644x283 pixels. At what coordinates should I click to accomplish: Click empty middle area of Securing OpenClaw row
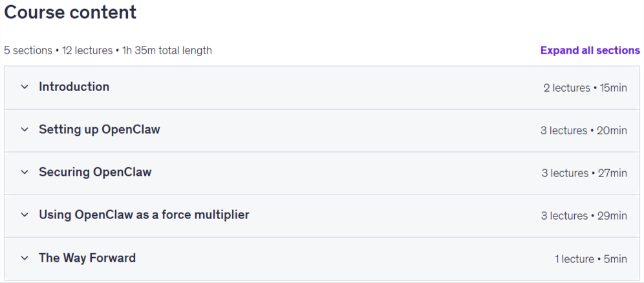pyautogui.click(x=345, y=173)
